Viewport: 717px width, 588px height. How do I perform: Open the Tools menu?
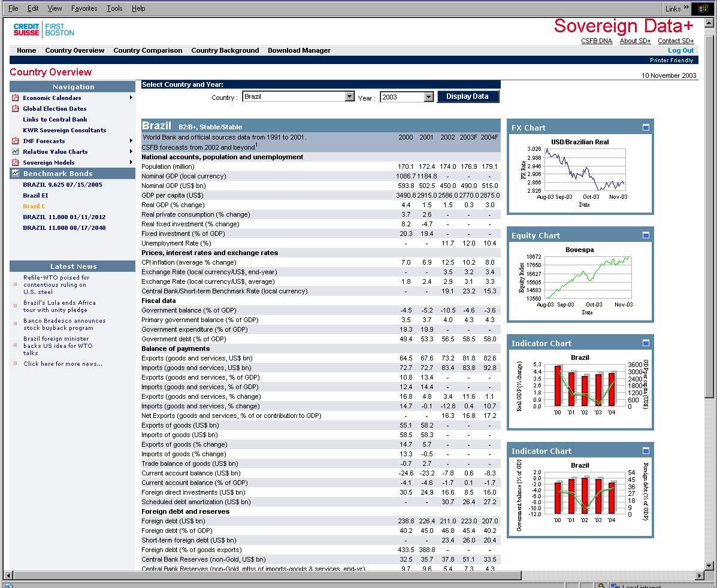tap(114, 8)
